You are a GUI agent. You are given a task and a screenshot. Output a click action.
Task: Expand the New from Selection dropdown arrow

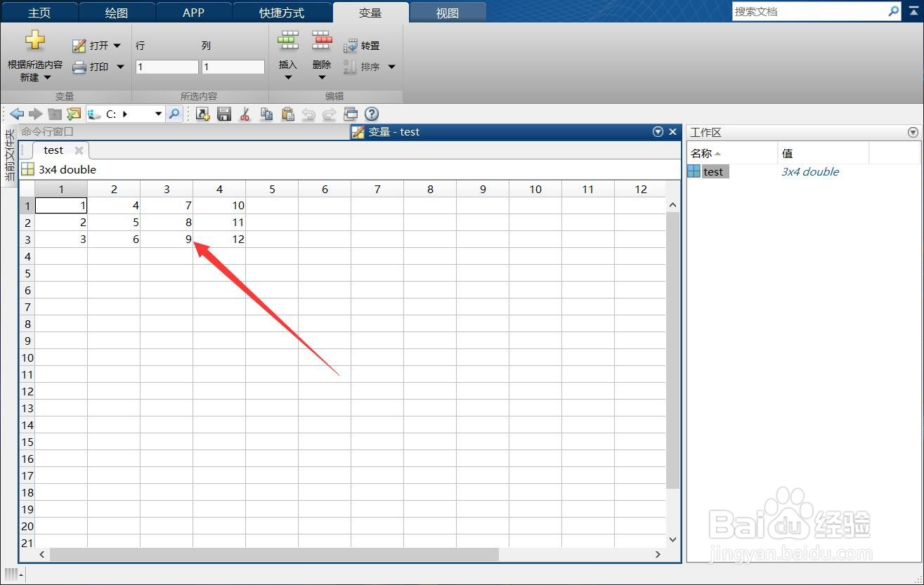coord(47,77)
